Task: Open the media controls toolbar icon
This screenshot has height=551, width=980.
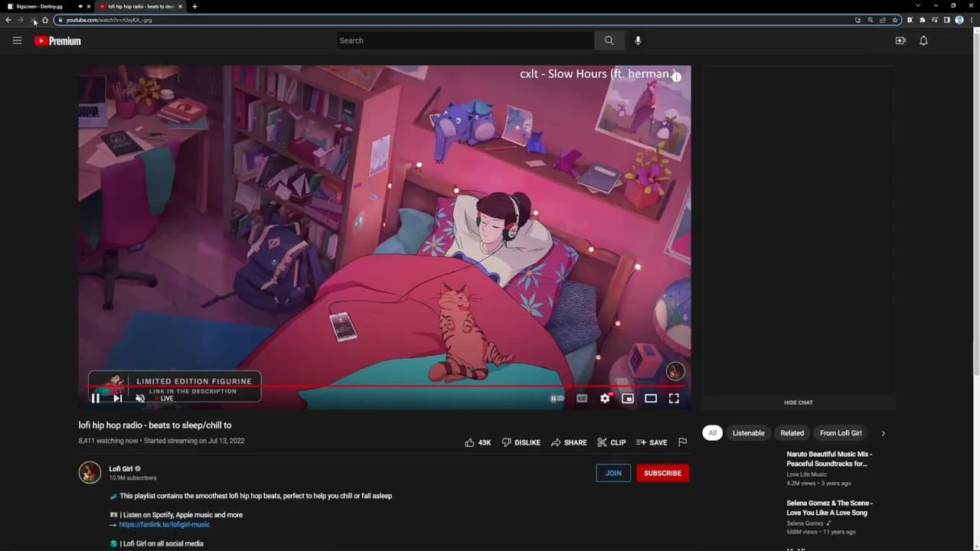Action: (x=934, y=20)
